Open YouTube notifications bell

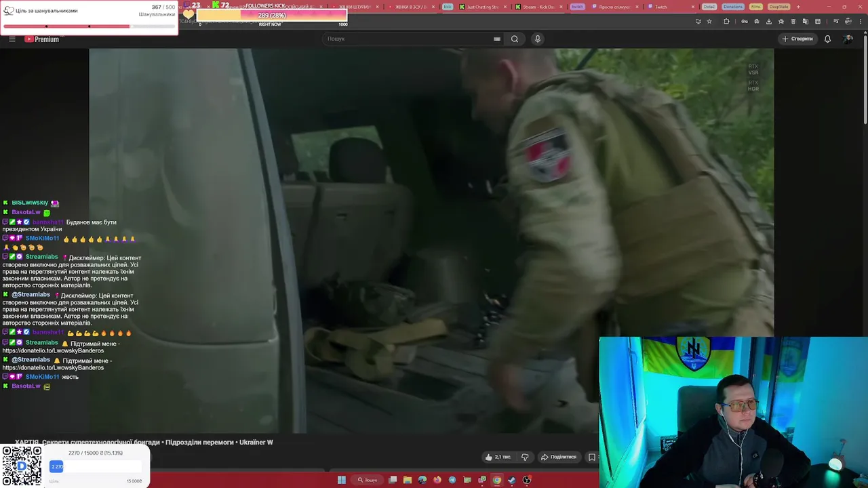(x=827, y=39)
